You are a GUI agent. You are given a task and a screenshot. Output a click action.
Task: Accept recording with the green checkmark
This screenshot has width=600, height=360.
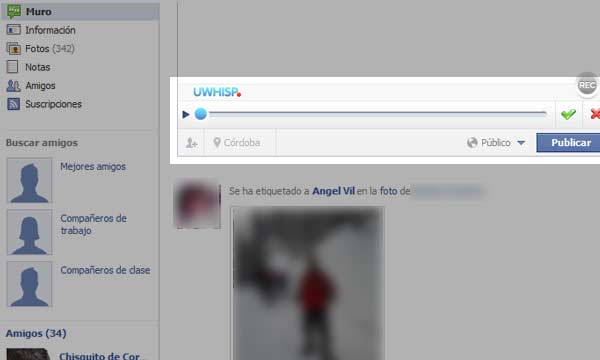[568, 114]
